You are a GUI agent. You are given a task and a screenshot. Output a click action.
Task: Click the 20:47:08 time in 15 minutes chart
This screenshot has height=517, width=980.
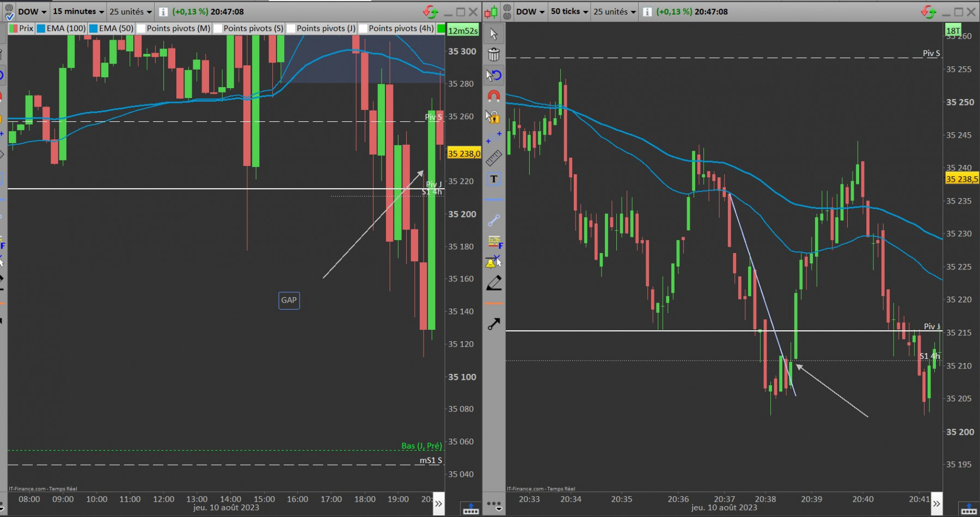coord(228,11)
